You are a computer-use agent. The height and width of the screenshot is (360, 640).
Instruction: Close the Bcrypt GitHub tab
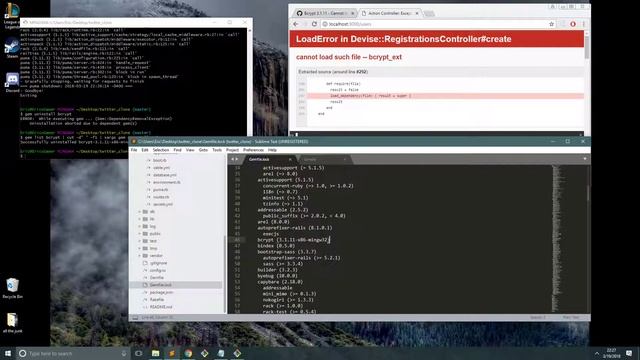click(x=353, y=13)
